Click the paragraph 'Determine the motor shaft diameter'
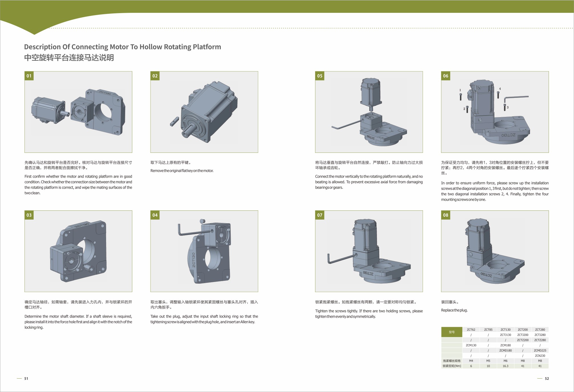 click(x=78, y=322)
